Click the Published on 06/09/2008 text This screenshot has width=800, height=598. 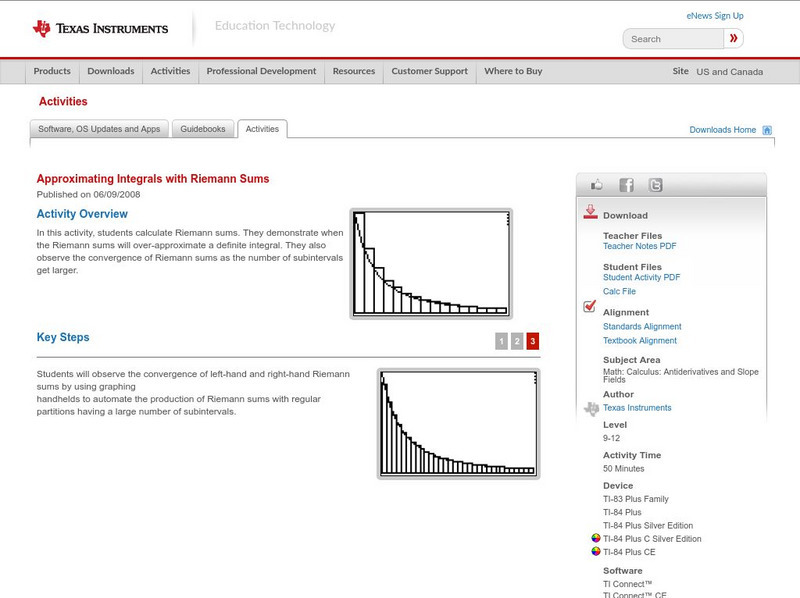tap(88, 194)
